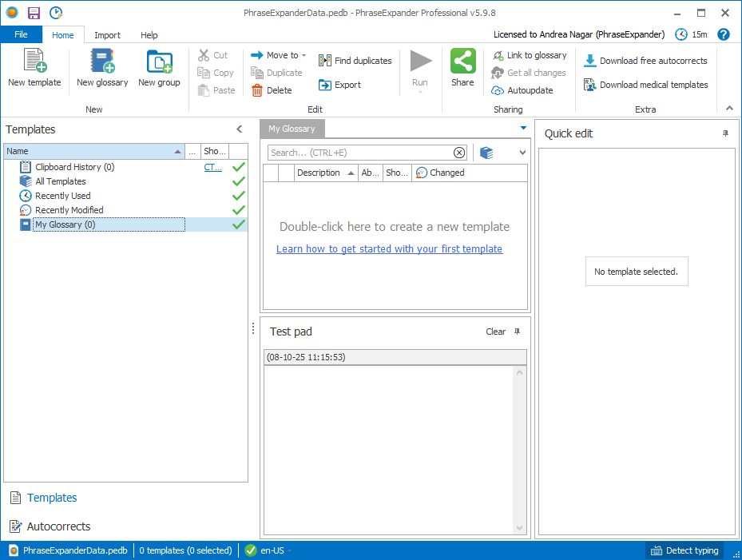Expand the search options chevron

(x=522, y=153)
